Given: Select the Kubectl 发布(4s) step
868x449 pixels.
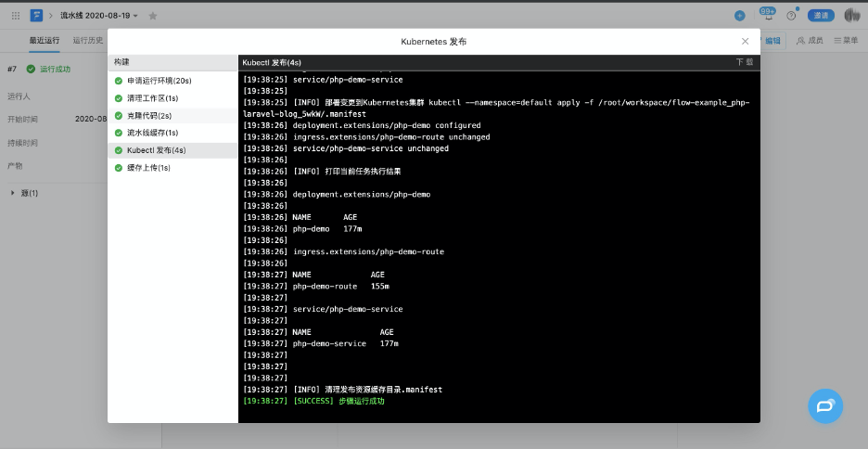Looking at the screenshot, I should click(x=172, y=150).
